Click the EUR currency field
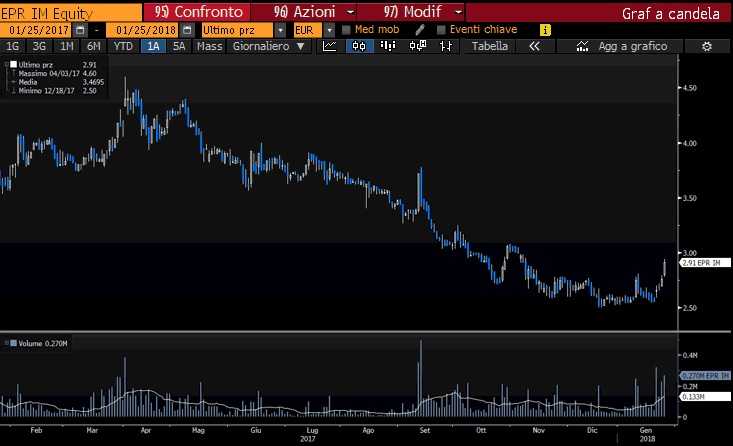Viewport: 733px width, 446px height. pos(307,30)
